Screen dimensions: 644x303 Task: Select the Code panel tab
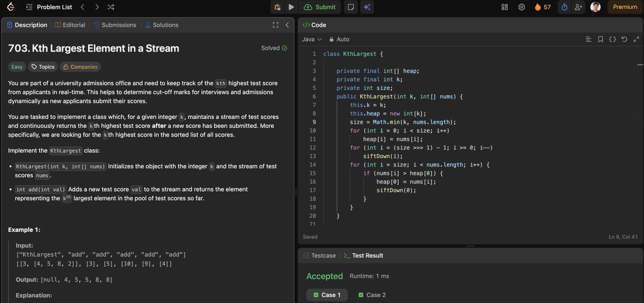(314, 25)
